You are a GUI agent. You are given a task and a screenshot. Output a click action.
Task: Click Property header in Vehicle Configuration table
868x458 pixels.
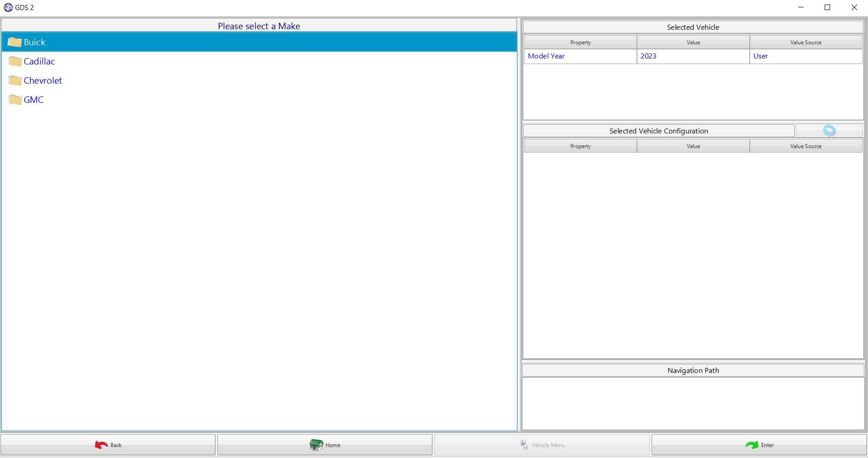tap(580, 146)
